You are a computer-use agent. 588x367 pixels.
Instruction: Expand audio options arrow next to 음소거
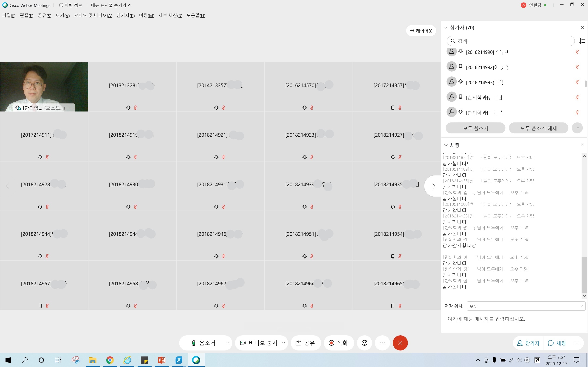(228, 343)
